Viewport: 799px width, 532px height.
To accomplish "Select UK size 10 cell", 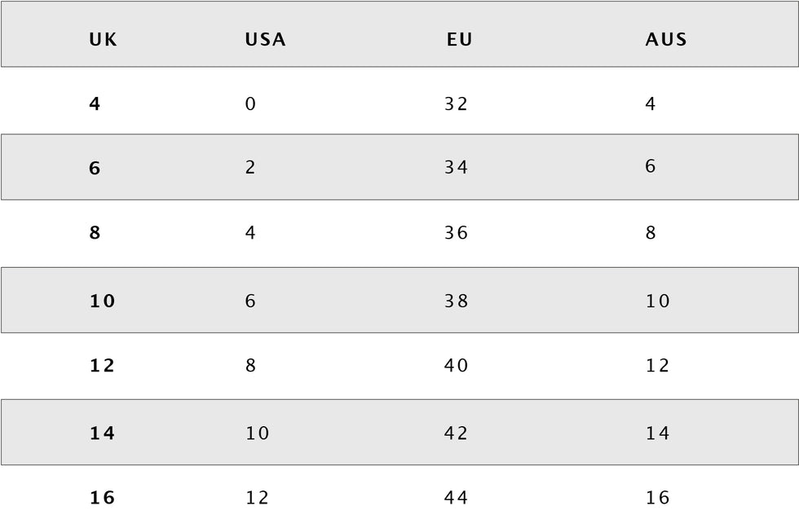I will (x=103, y=301).
